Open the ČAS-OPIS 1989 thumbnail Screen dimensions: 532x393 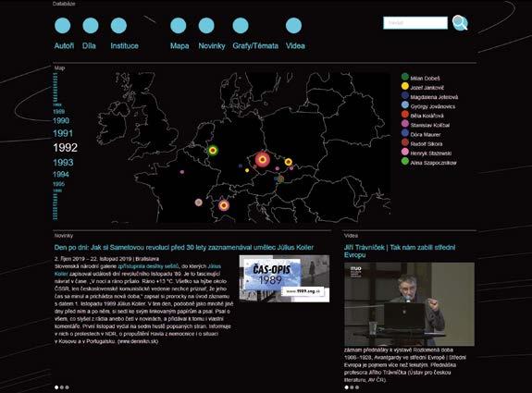tap(284, 278)
